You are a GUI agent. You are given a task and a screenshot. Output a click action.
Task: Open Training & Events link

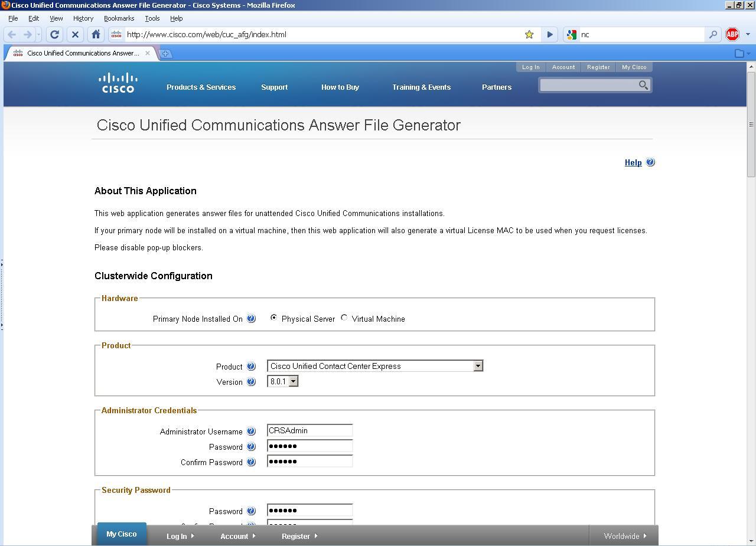tap(422, 87)
